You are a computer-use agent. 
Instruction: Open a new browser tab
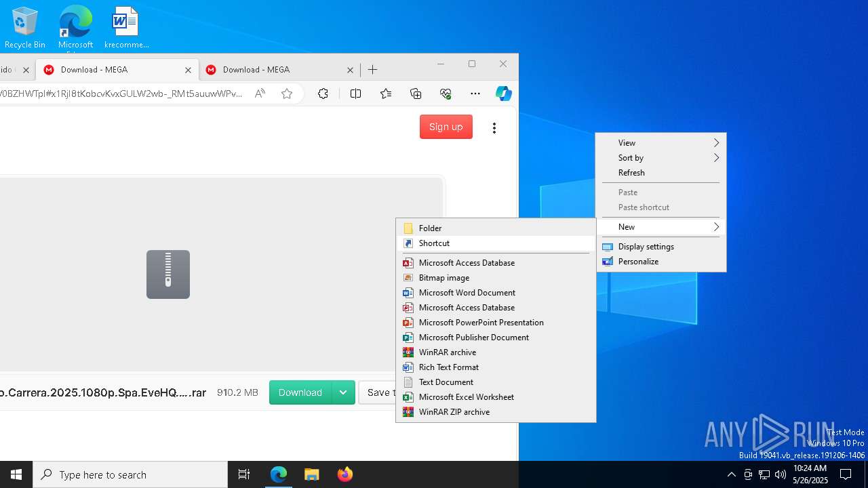[373, 69]
